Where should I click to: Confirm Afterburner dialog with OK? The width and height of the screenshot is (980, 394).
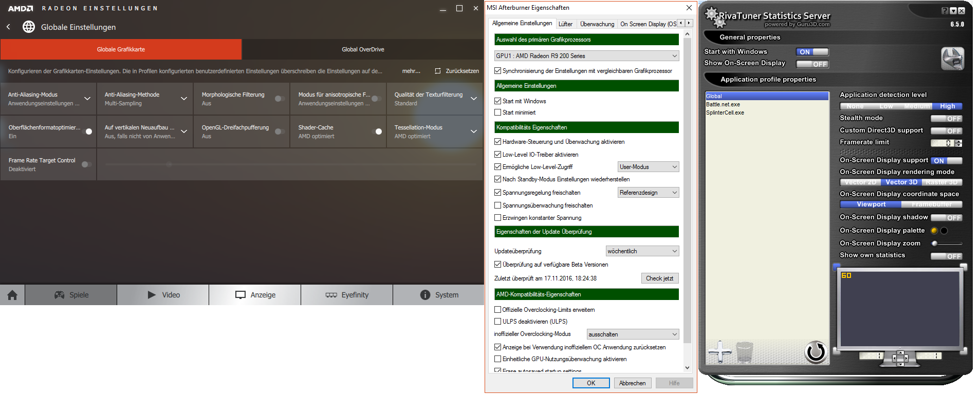[x=591, y=383]
